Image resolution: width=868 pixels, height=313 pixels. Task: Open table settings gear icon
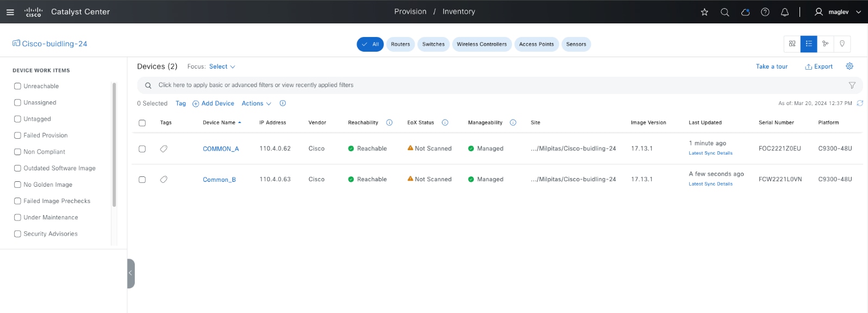(x=850, y=66)
